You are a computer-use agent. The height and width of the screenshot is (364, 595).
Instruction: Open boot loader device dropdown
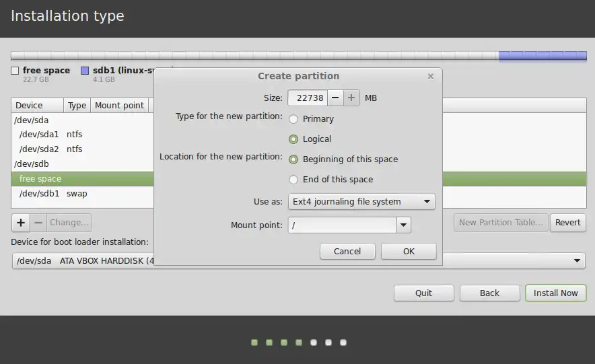(x=299, y=261)
